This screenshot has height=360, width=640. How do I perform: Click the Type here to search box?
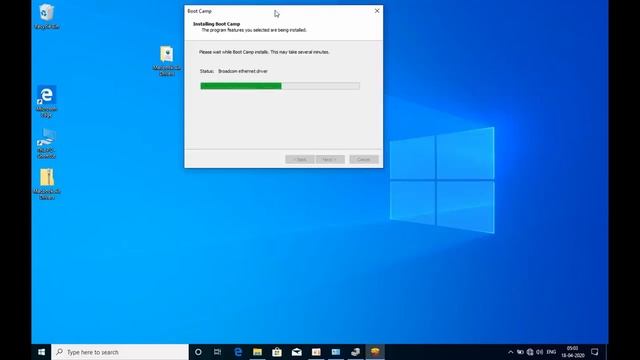coord(120,352)
